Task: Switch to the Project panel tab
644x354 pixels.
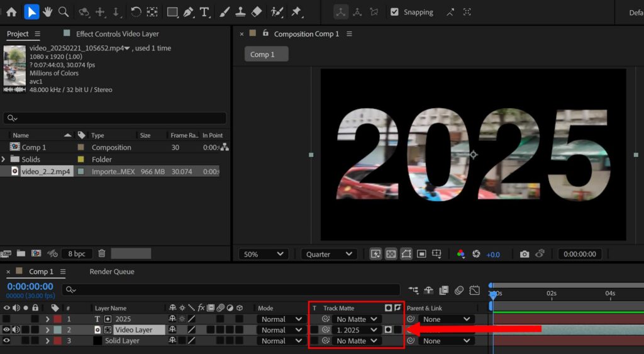Action: coord(18,34)
